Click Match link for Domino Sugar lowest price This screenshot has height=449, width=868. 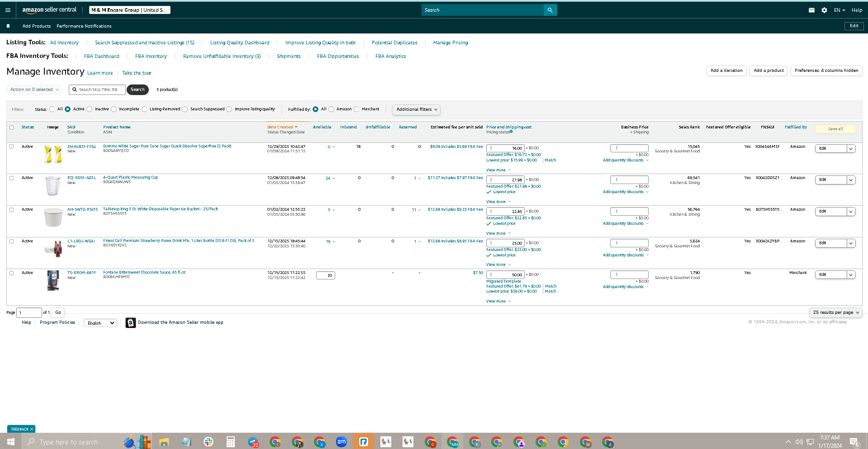[x=550, y=160]
